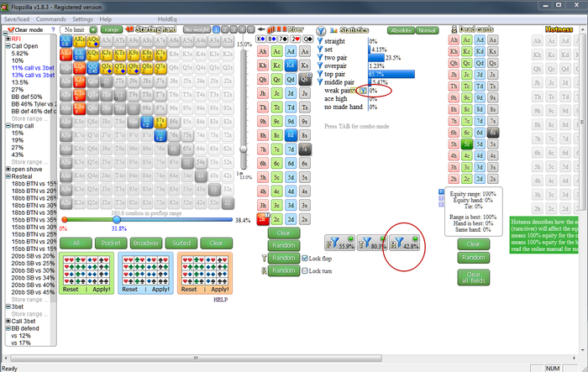Click the funnel icon next to two pair
Screen dimensions: 588x372
pos(320,57)
